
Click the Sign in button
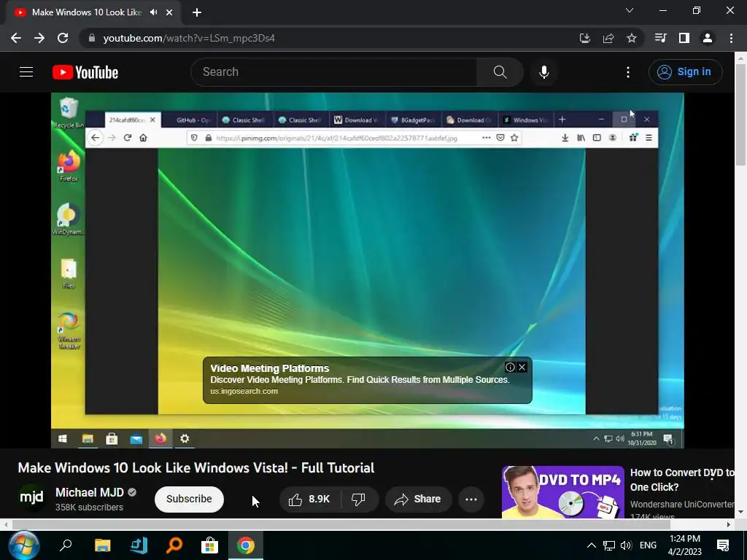(685, 72)
